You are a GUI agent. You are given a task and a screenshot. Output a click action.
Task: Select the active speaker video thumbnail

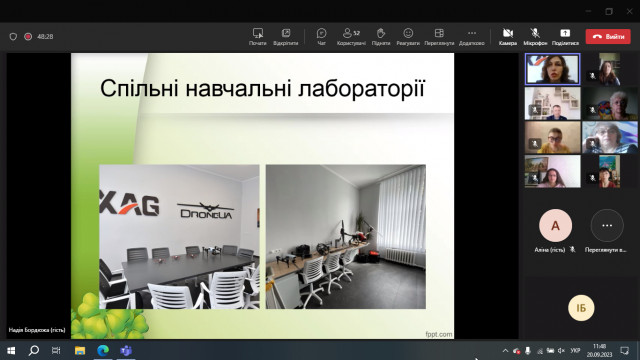point(552,69)
